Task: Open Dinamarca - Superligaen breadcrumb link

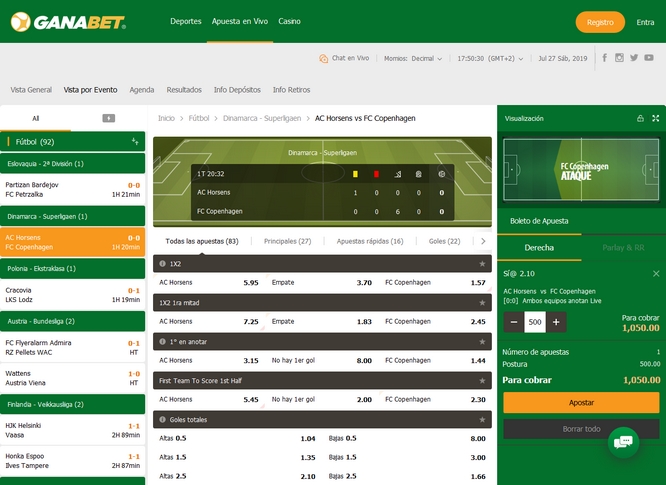Action: click(x=262, y=118)
